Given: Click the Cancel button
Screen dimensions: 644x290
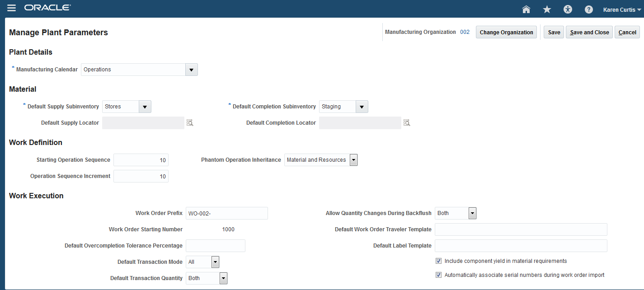Looking at the screenshot, I should coord(627,32).
